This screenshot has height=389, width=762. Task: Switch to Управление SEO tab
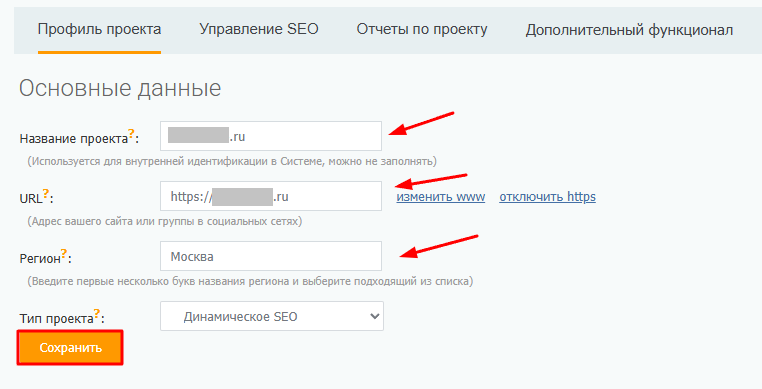(x=259, y=29)
